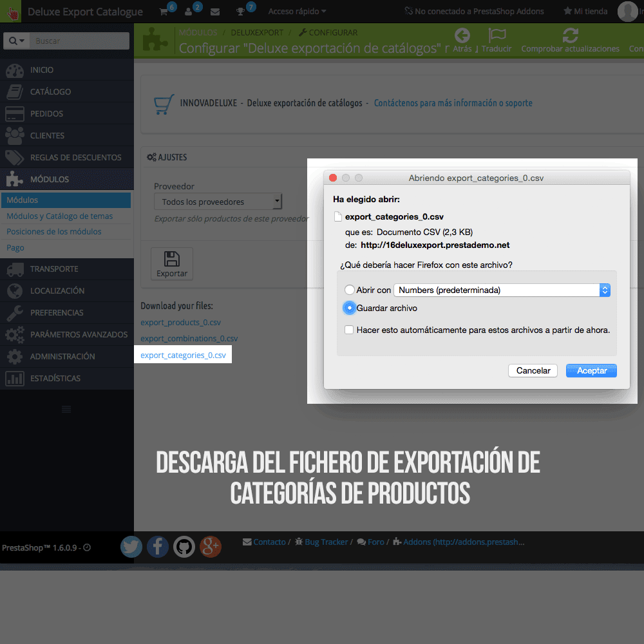
Task: Click the LOCALIZACIÓN globe icon
Action: [x=15, y=291]
